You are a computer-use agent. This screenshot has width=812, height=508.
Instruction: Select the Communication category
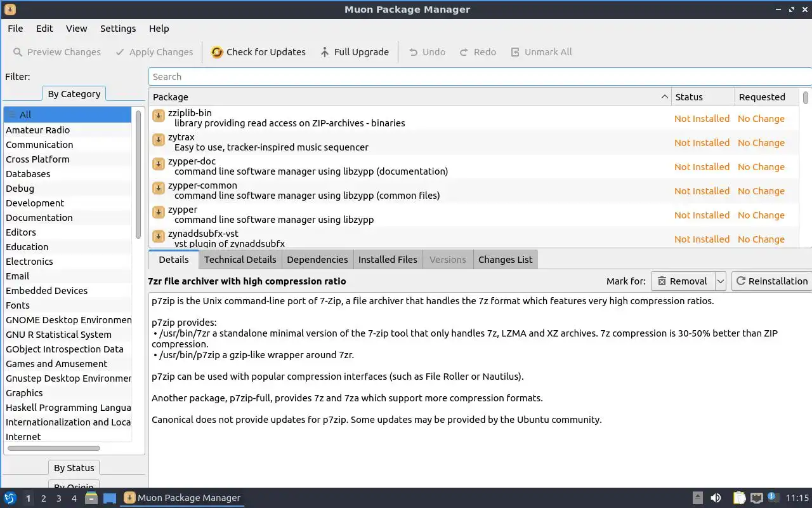point(67,145)
